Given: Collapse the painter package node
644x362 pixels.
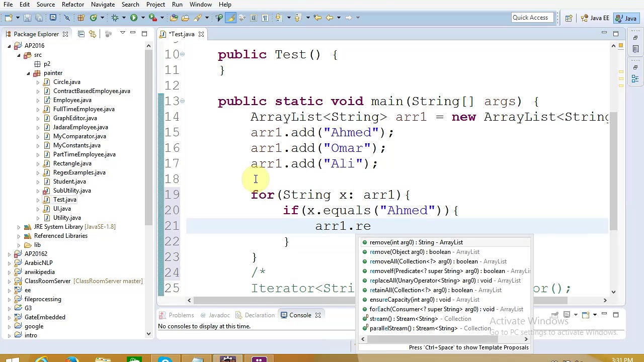Looking at the screenshot, I should [x=28, y=73].
